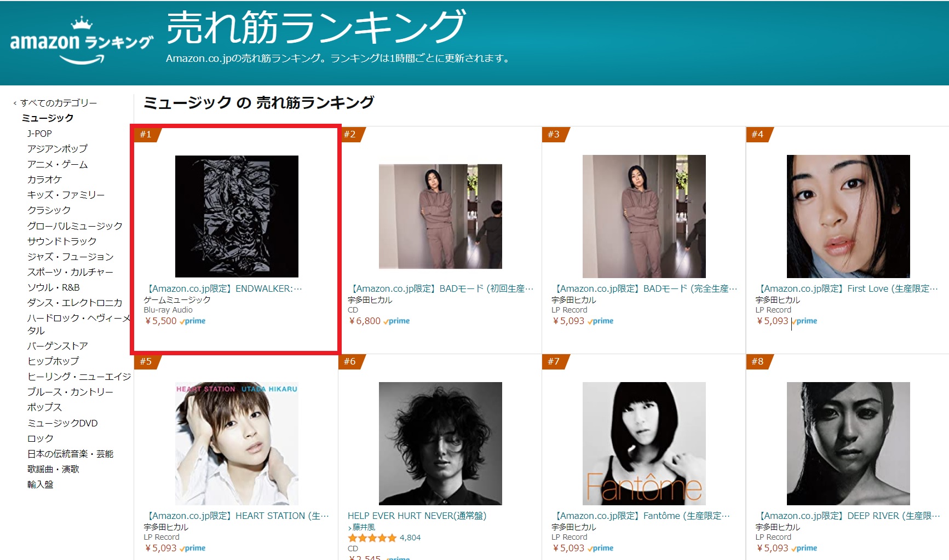Select the 輸入盤 category
Image resolution: width=949 pixels, height=560 pixels.
[x=41, y=484]
